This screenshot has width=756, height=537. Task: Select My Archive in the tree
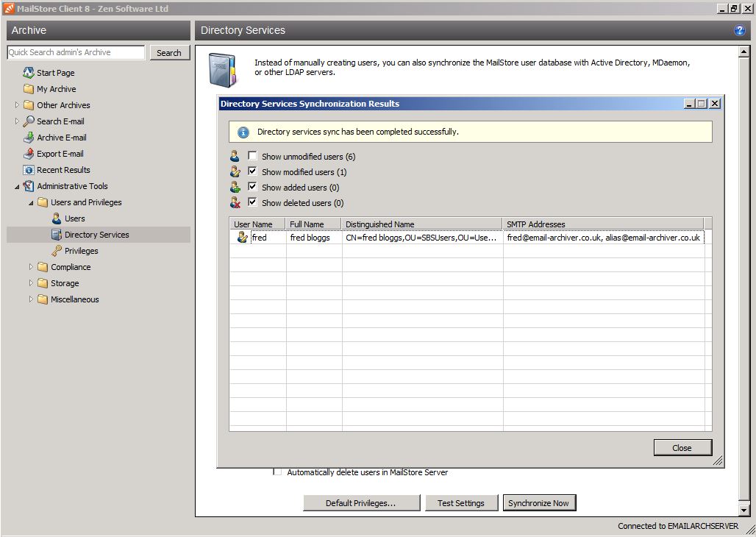coord(57,89)
